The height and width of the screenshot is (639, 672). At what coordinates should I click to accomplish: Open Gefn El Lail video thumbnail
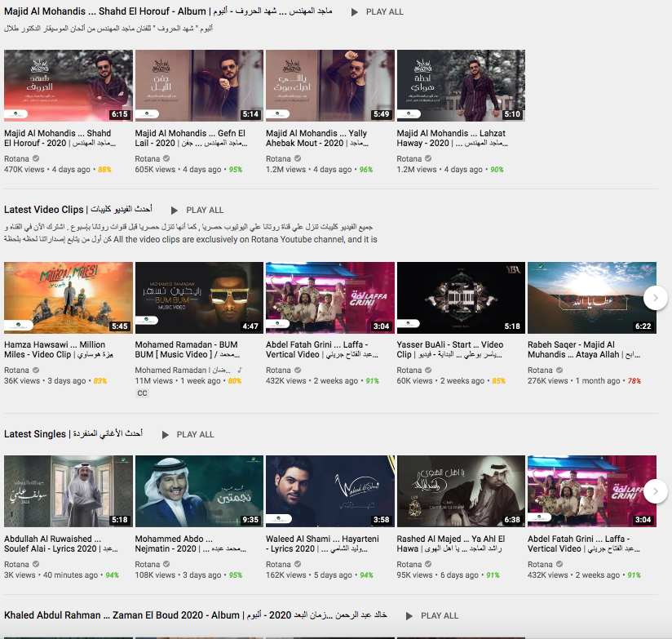coord(199,86)
